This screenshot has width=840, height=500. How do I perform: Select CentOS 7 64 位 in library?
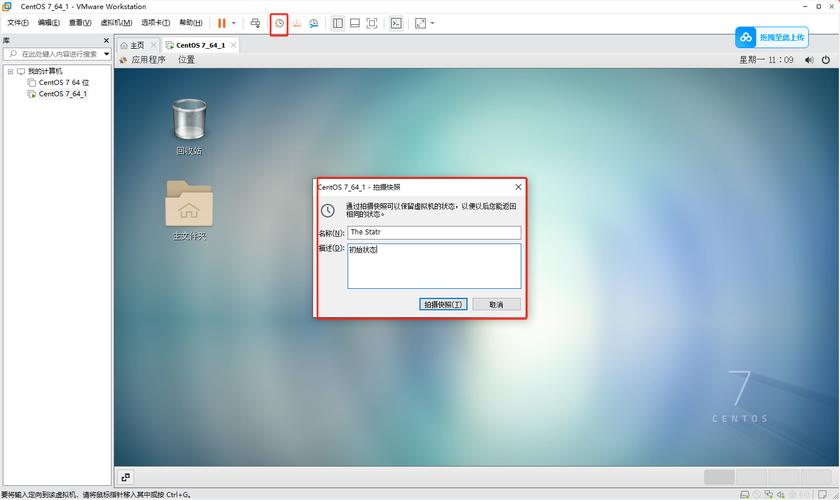(x=64, y=83)
